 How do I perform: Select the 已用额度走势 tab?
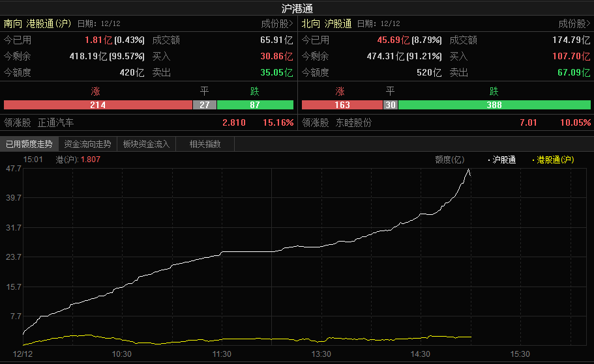pos(29,144)
